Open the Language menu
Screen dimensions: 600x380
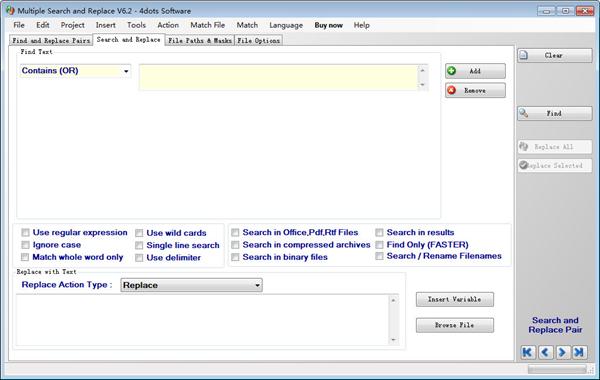(x=286, y=25)
